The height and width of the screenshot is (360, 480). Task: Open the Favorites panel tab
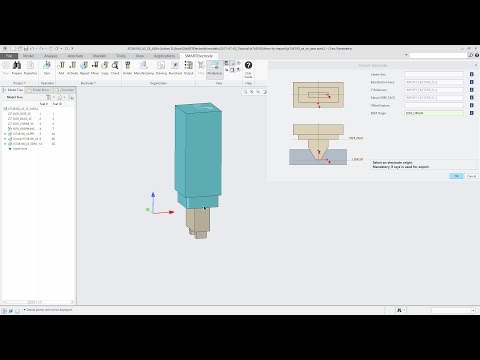coord(65,90)
